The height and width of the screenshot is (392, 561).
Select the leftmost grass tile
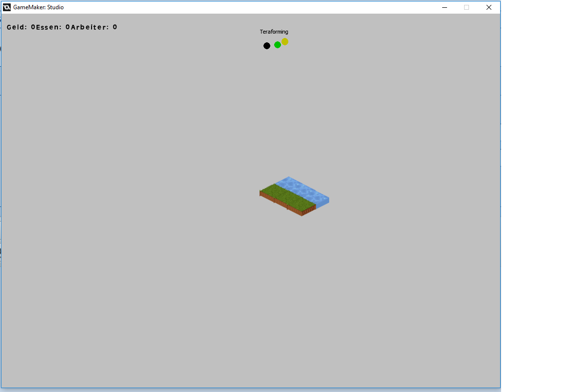pyautogui.click(x=274, y=190)
